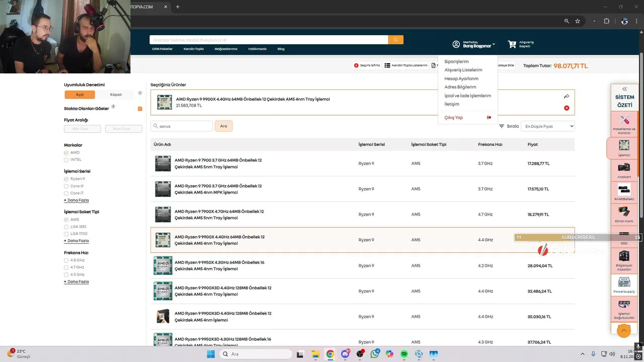This screenshot has width=644, height=362.
Task: Expand Daha Fazla under İşlemci Soket Tipi
Action: click(76, 241)
